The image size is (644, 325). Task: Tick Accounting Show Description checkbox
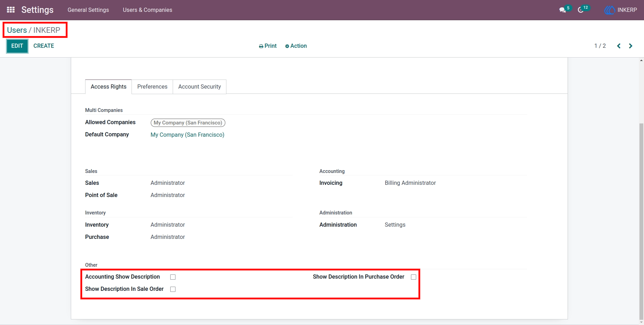pos(173,277)
